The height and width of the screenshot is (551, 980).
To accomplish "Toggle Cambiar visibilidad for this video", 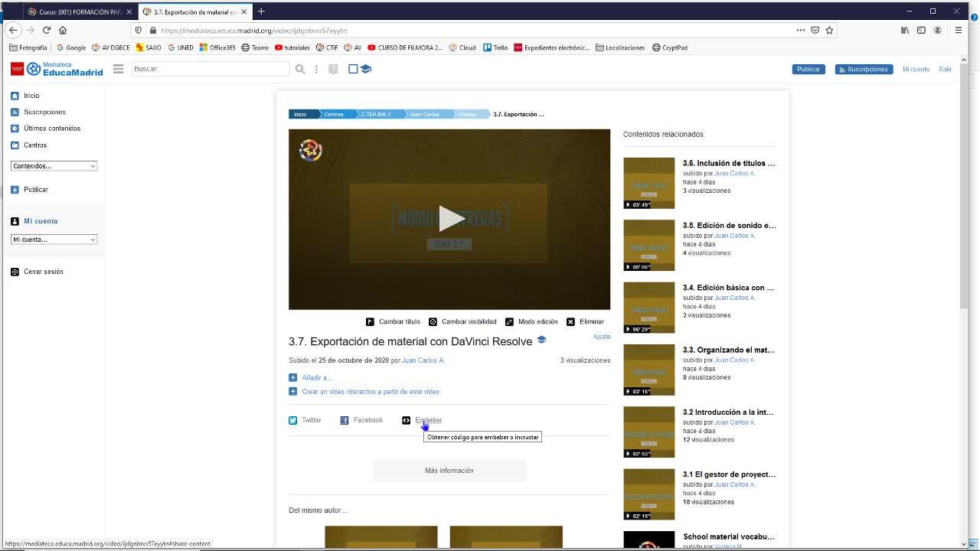I will pyautogui.click(x=433, y=322).
